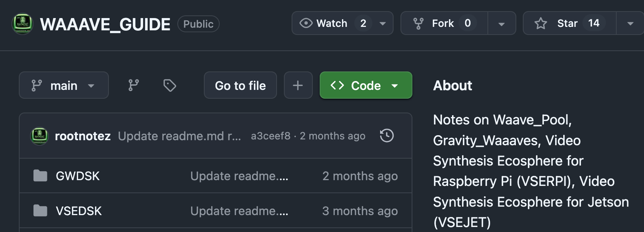Open the a3ceef8 commit hash link
Screen dimensions: 644x232
tap(270, 136)
